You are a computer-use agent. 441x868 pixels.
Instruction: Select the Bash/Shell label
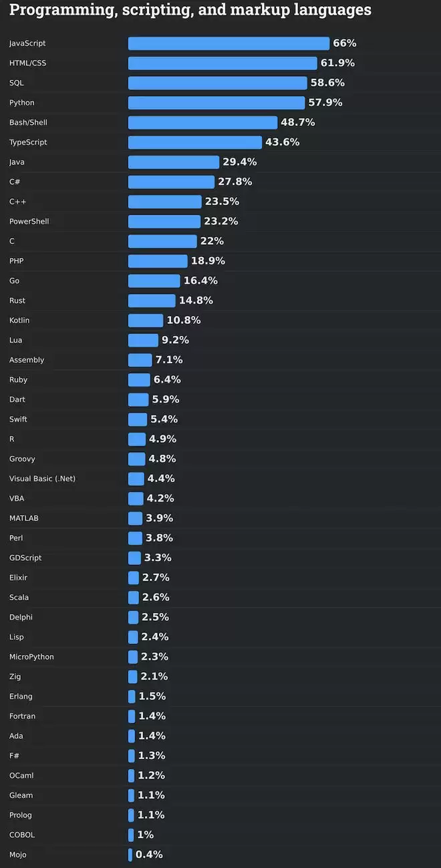tap(28, 123)
